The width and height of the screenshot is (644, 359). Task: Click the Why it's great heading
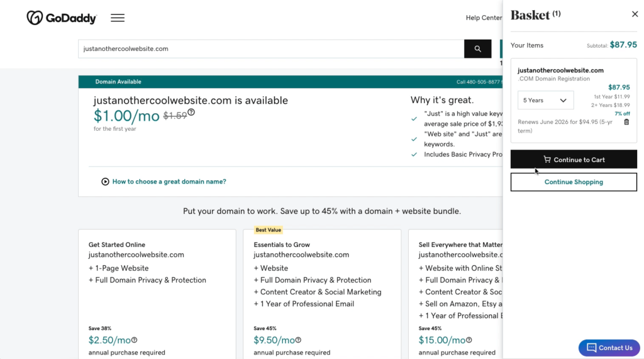(x=442, y=100)
